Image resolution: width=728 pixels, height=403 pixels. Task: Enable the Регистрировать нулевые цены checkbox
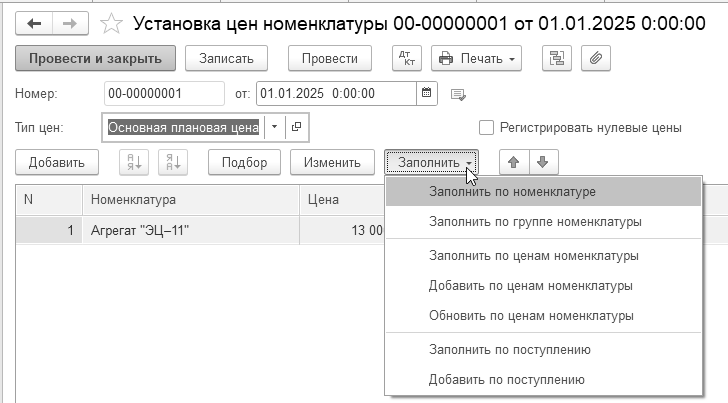point(486,128)
